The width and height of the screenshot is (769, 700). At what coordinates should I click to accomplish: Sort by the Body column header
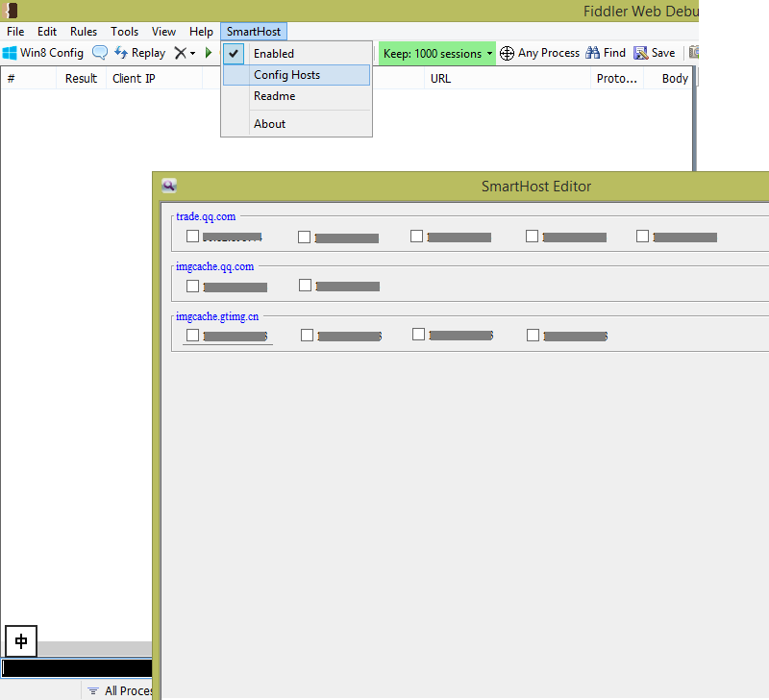click(x=667, y=78)
